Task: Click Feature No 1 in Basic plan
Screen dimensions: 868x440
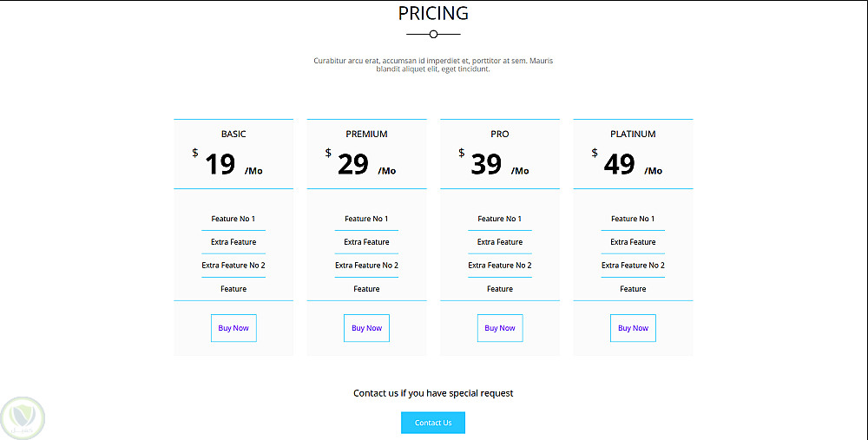Action: (233, 219)
